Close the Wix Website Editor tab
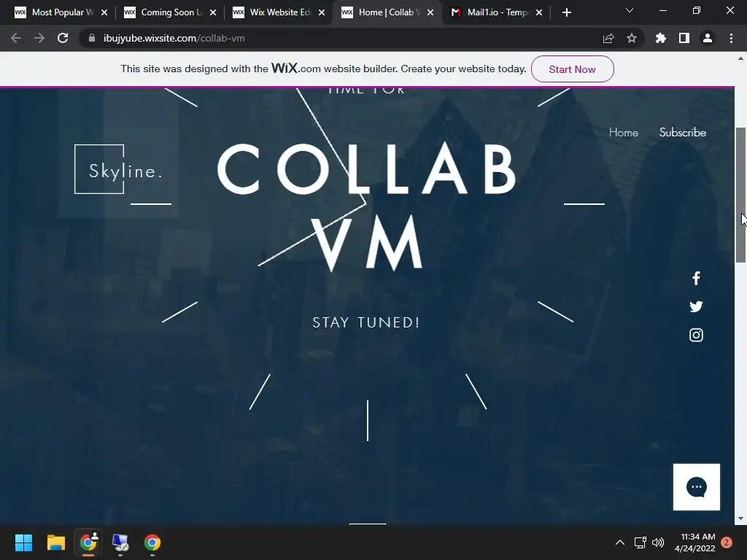 coord(322,12)
